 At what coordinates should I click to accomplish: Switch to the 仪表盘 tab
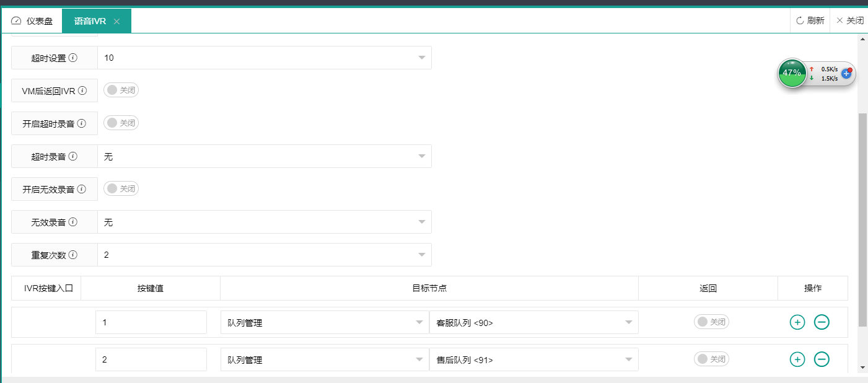point(33,20)
